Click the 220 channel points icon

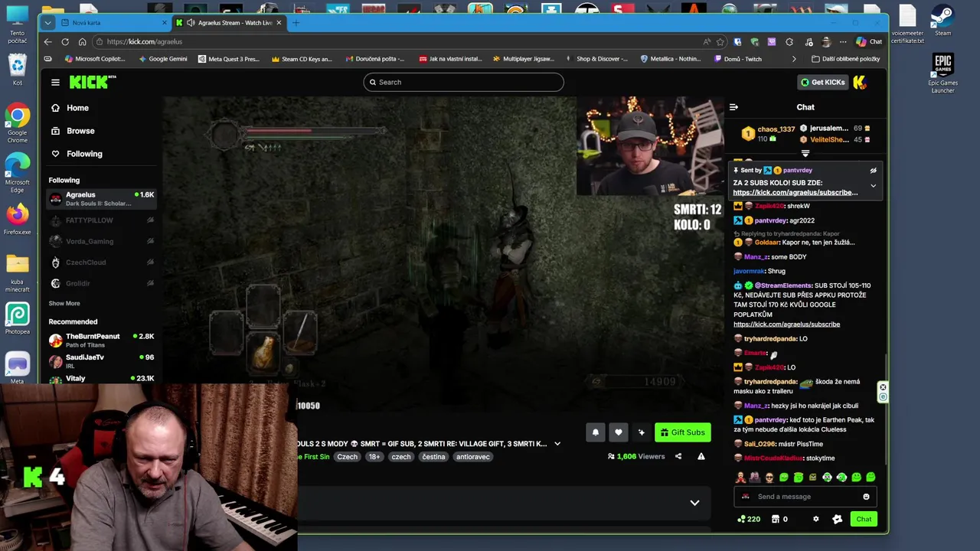tap(749, 520)
